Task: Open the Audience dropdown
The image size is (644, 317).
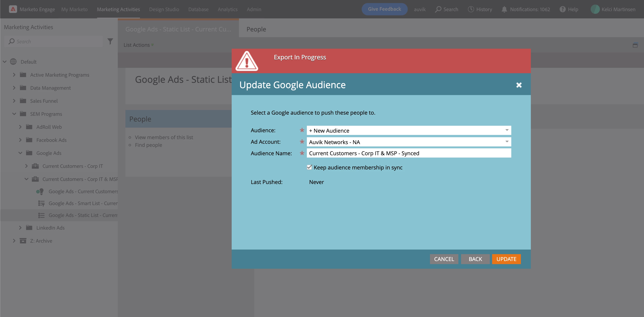Action: 507,130
